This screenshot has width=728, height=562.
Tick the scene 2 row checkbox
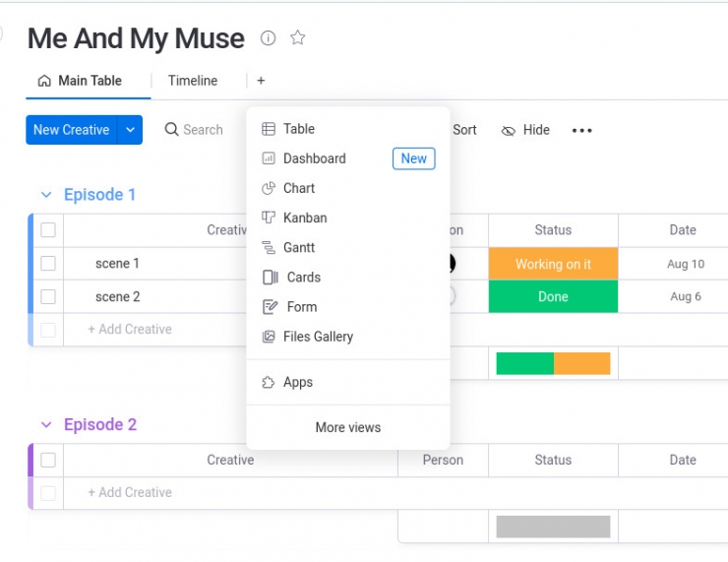pyautogui.click(x=48, y=296)
